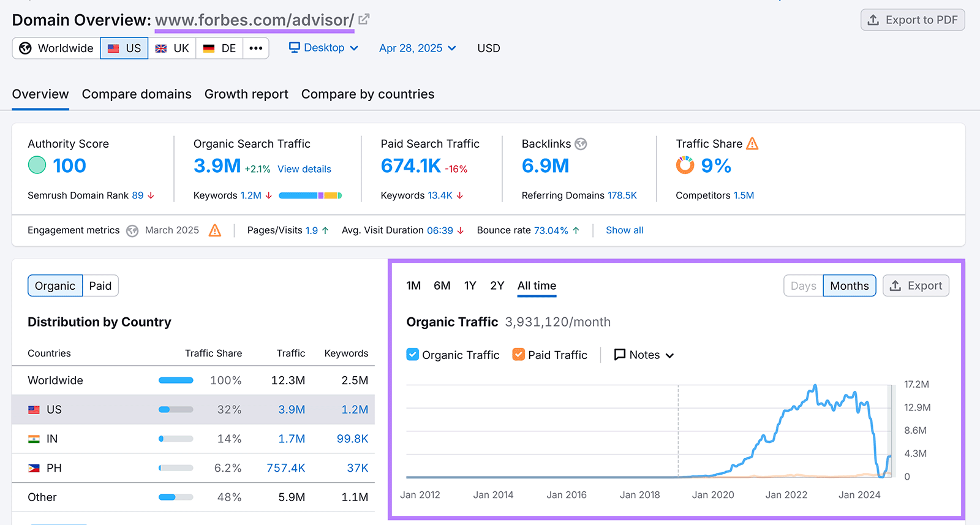Image resolution: width=980 pixels, height=525 pixels.
Task: Click the Export to PDF button
Action: tap(913, 20)
